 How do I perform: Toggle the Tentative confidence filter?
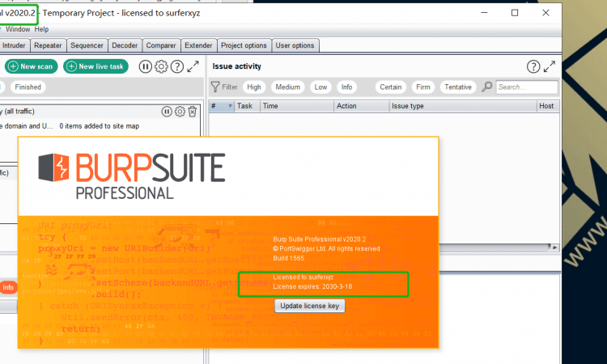(458, 87)
